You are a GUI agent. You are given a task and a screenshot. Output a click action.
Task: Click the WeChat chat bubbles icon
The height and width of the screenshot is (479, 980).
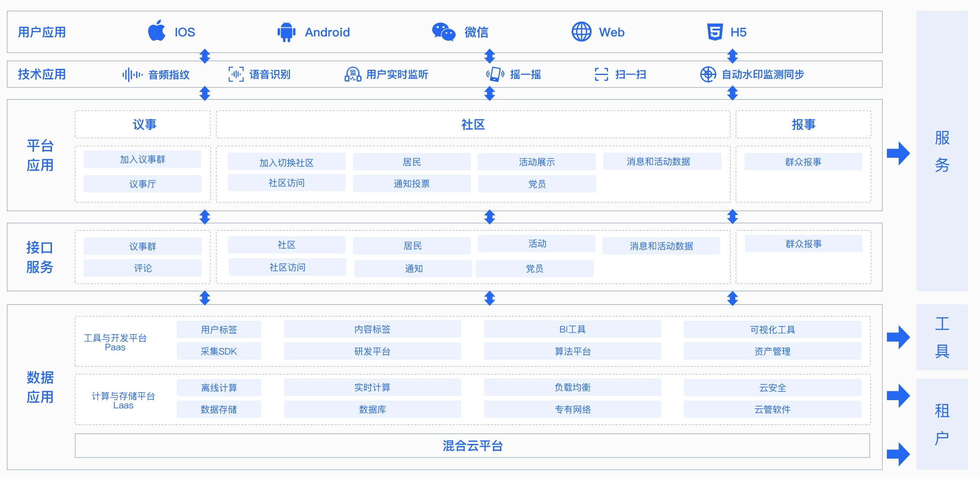coord(443,32)
